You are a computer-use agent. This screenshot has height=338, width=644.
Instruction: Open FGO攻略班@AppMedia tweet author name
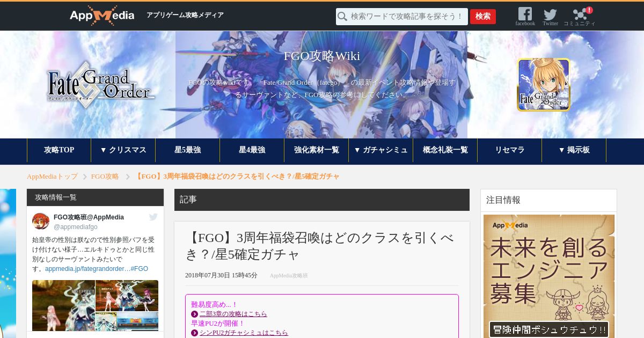click(89, 217)
